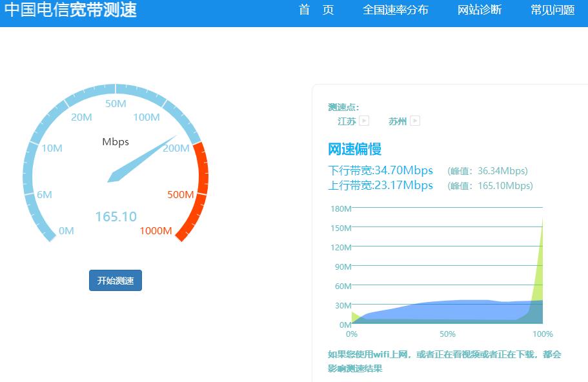Image resolution: width=588 pixels, height=382 pixels.
Task: Open the 网站诊断 menu item
Action: 480,10
